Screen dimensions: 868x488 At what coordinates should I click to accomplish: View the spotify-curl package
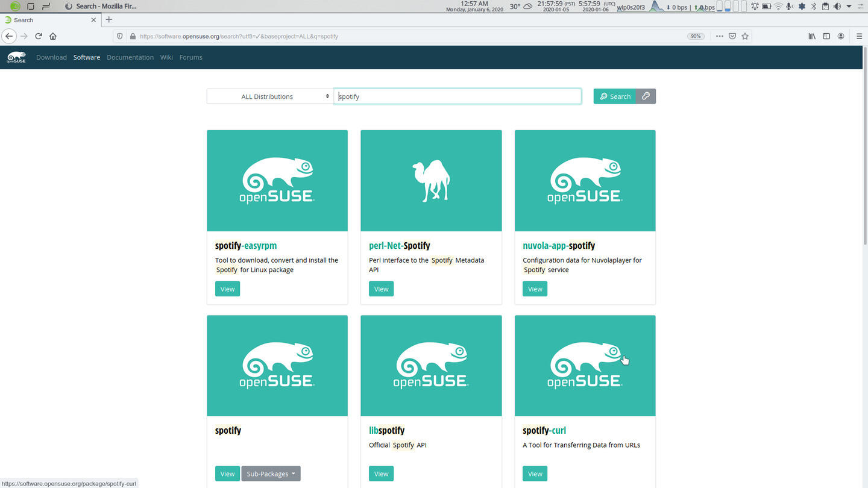pyautogui.click(x=535, y=474)
